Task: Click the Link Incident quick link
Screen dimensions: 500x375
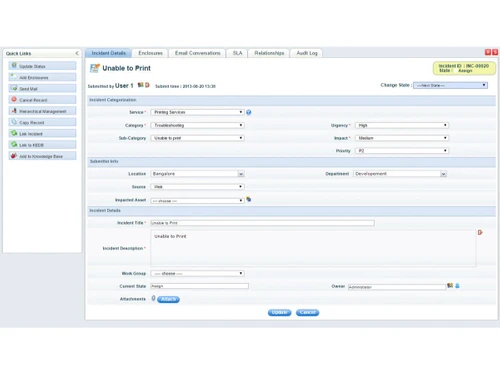Action: (42, 134)
